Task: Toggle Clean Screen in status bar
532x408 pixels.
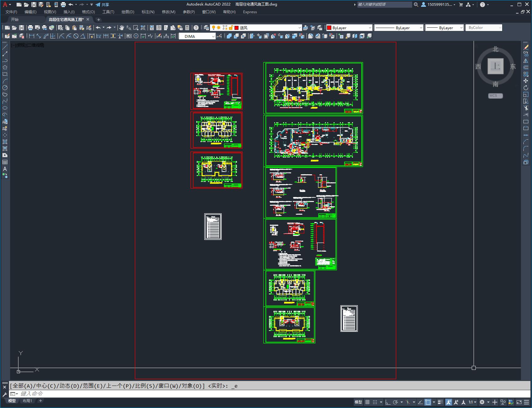Action: tap(519, 402)
